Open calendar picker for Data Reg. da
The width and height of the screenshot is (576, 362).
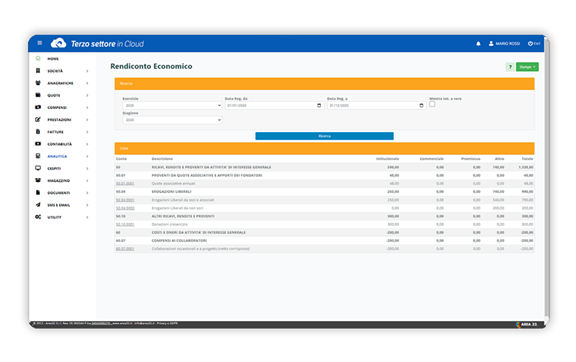pos(319,105)
